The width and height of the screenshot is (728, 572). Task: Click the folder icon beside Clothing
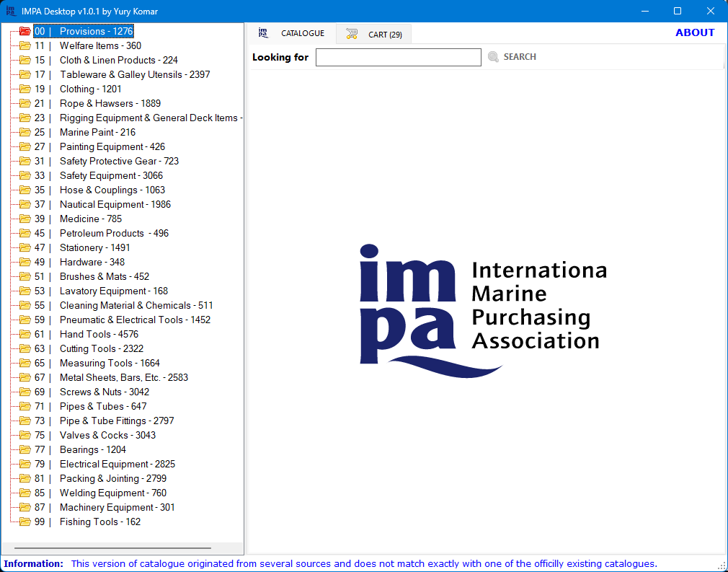[25, 89]
